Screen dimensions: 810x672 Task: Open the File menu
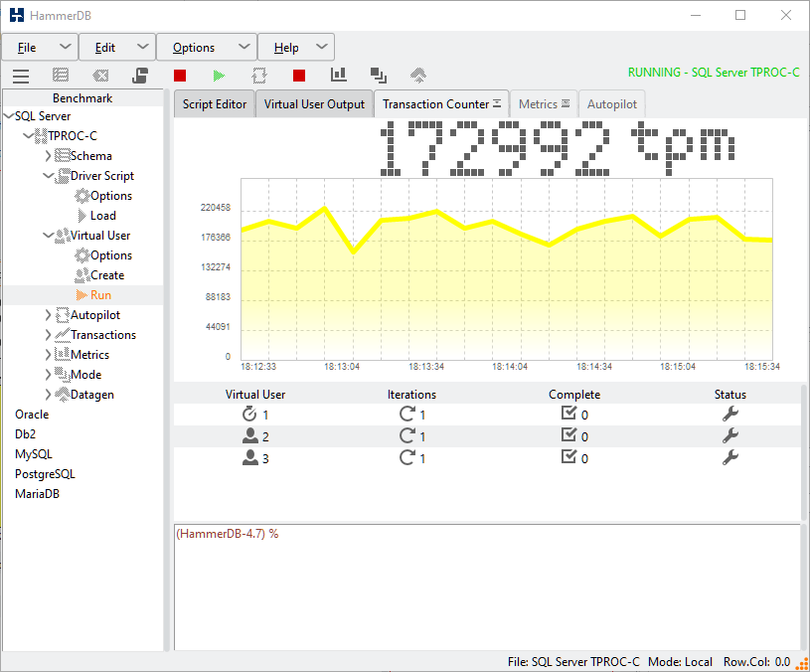(x=40, y=48)
